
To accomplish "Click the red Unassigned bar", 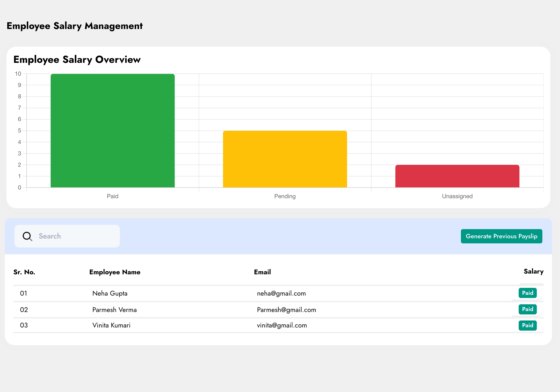I will click(x=457, y=176).
